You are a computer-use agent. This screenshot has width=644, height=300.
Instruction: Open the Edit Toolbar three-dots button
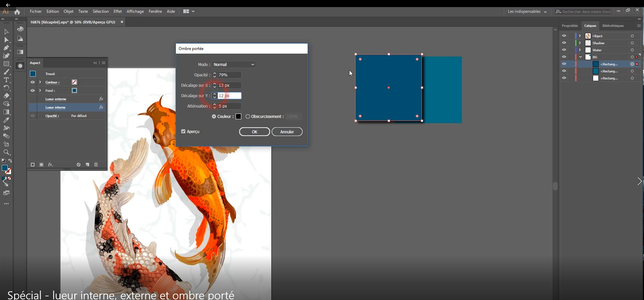6,204
